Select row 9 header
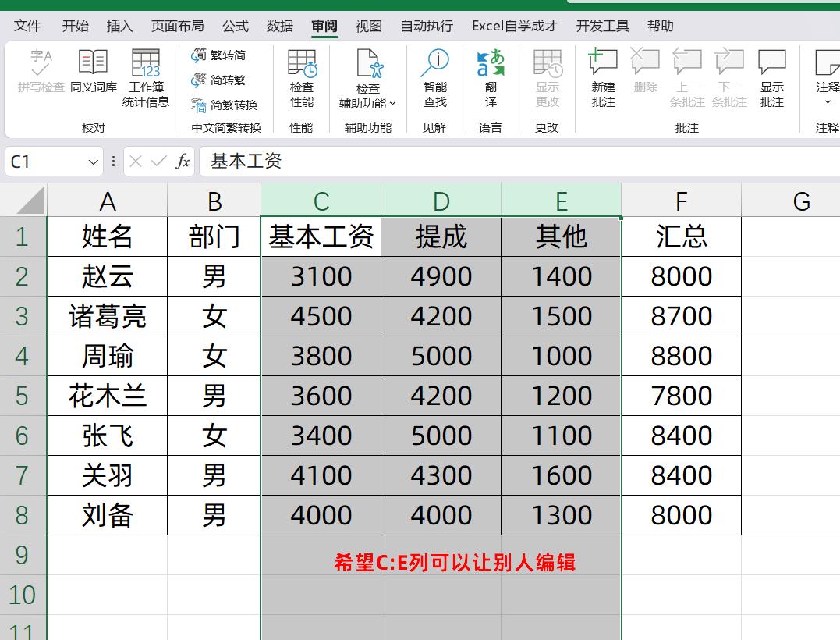Image resolution: width=840 pixels, height=640 pixels. coord(23,555)
